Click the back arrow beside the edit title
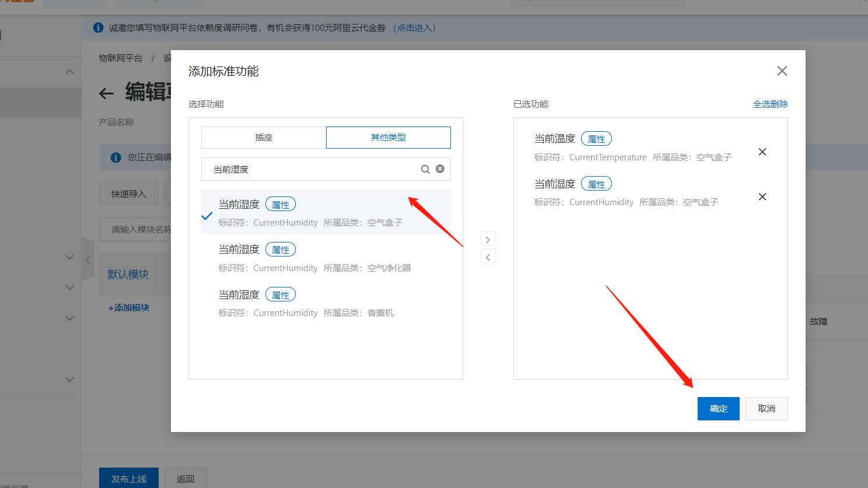The image size is (868, 488). point(106,93)
